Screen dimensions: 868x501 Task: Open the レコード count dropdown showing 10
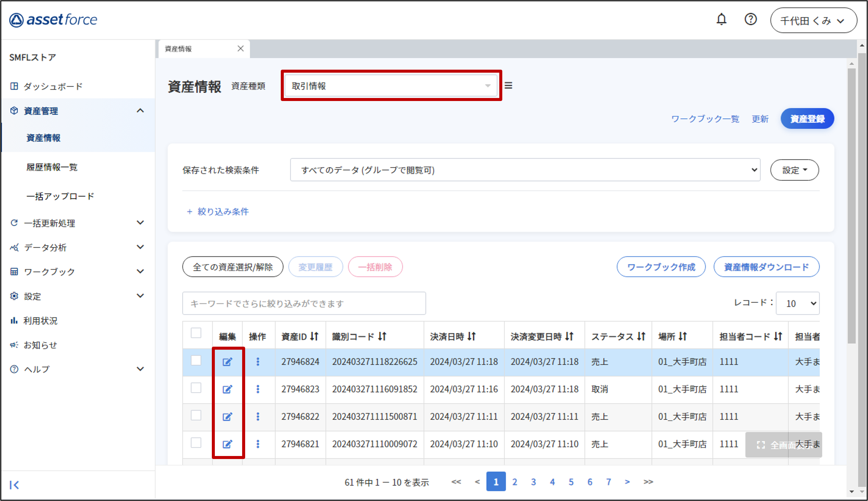(x=797, y=303)
